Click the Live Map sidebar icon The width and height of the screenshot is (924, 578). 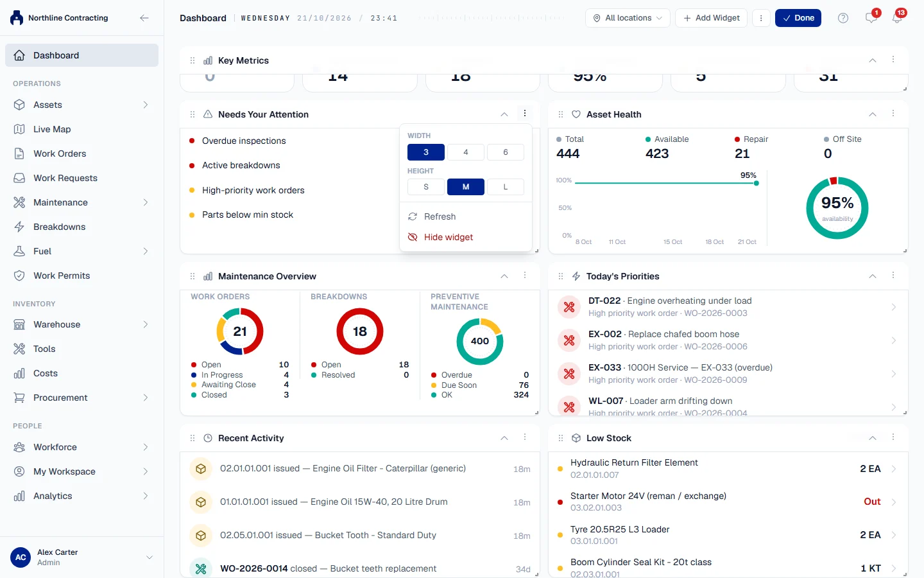coord(19,129)
